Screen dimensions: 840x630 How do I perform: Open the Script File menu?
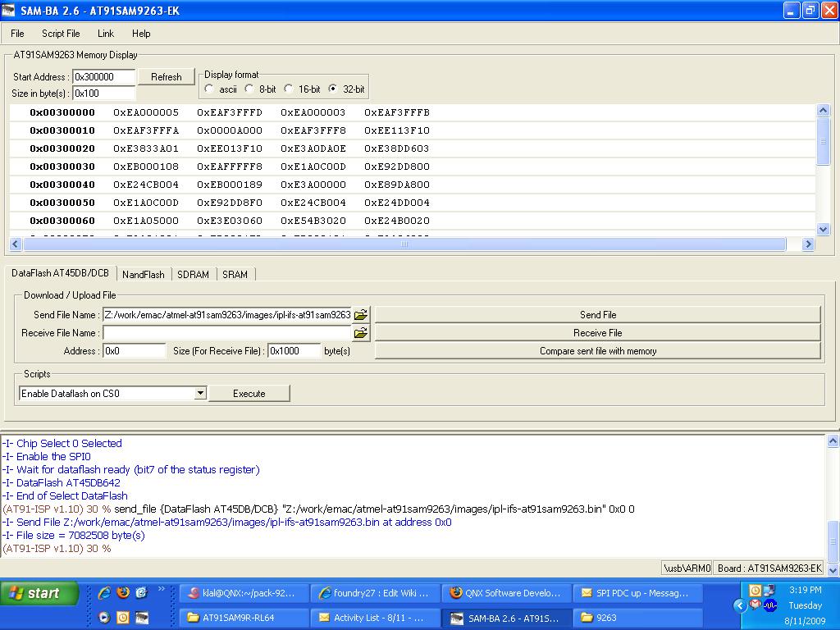coord(61,34)
